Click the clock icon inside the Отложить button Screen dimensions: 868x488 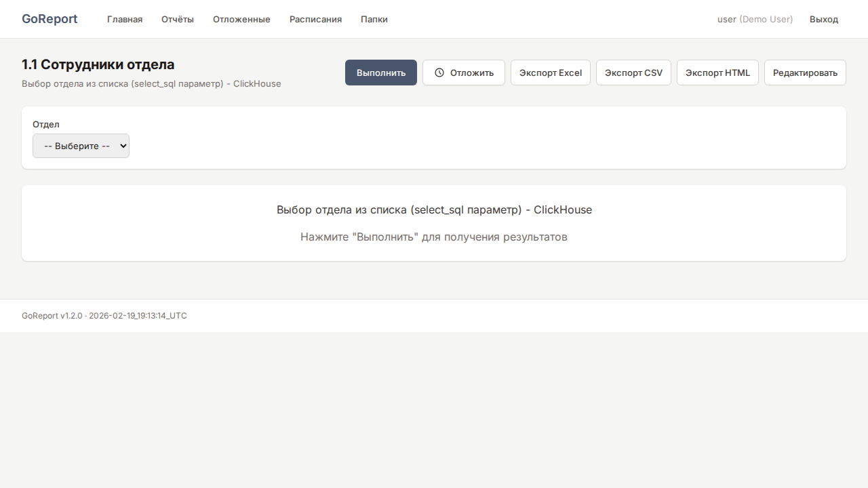(439, 73)
